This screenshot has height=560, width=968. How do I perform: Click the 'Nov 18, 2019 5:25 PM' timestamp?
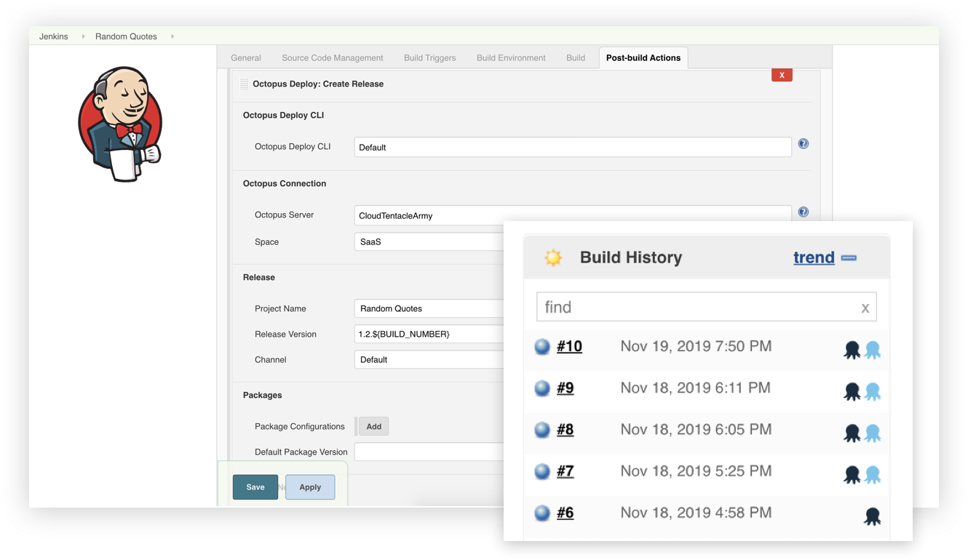[x=696, y=471]
